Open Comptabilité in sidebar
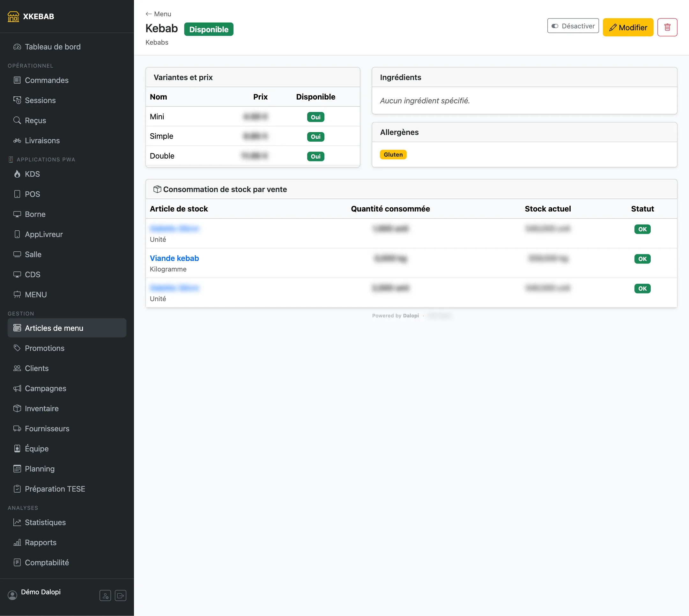 [x=67, y=562]
